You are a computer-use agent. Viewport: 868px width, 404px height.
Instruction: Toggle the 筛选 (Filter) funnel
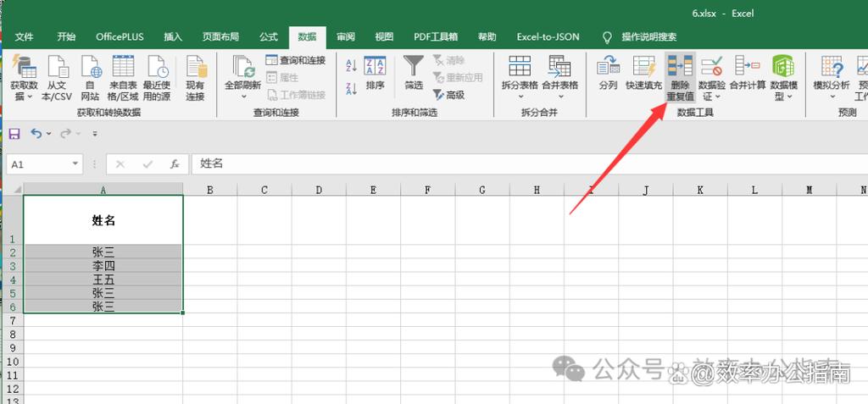pyautogui.click(x=414, y=73)
